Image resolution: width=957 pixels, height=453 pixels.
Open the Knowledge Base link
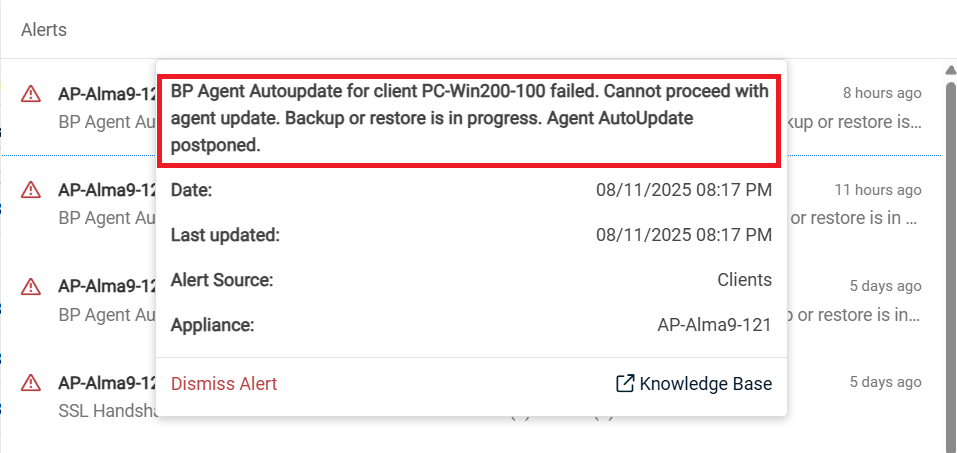(x=705, y=384)
